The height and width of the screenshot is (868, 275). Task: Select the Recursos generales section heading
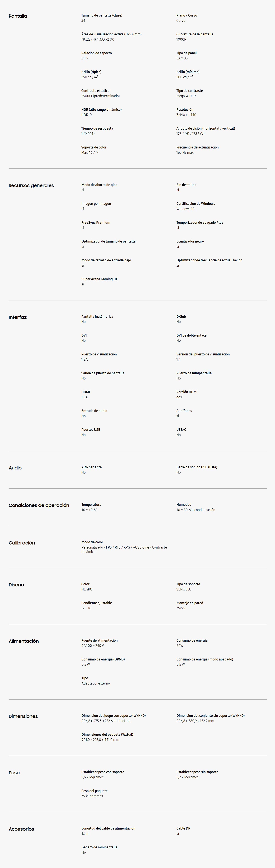(31, 186)
